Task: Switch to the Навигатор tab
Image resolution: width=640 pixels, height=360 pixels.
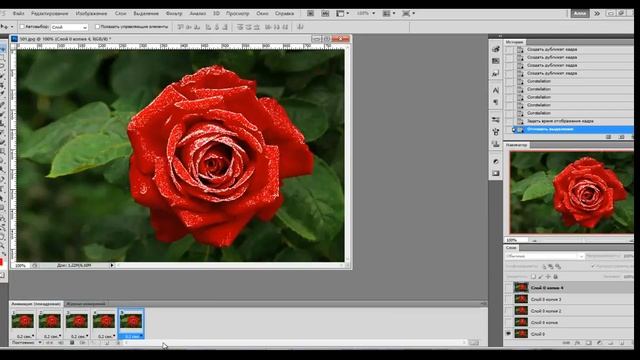Action: (516, 145)
